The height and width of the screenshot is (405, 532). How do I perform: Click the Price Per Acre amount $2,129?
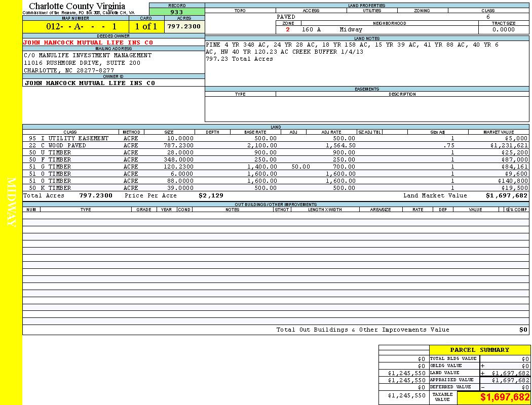[211, 195]
